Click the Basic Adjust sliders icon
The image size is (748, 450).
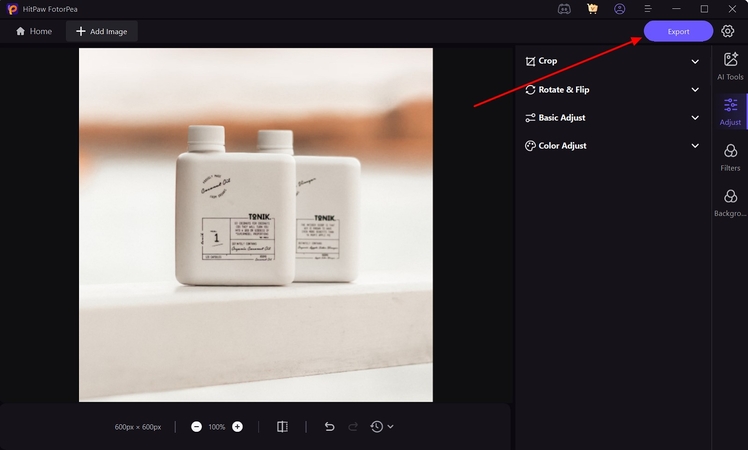(x=530, y=118)
